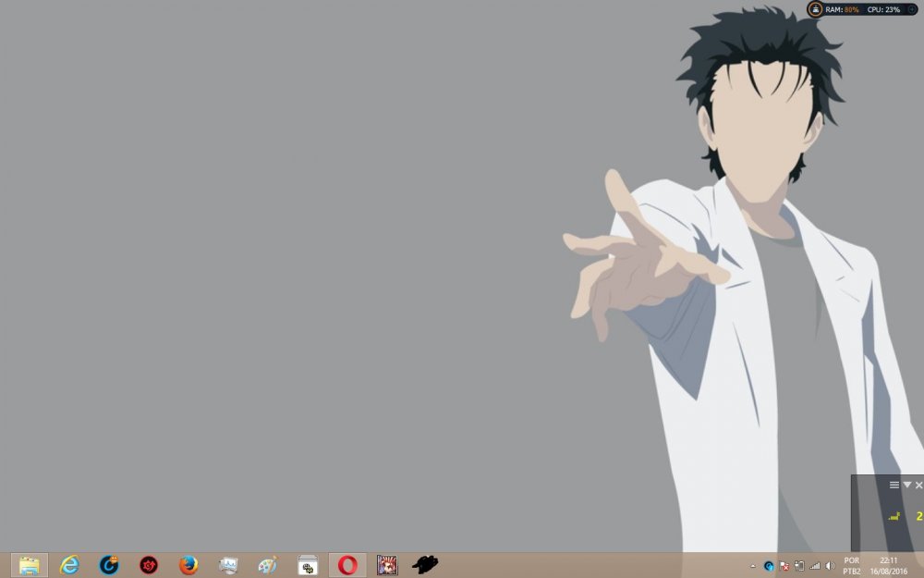Open the gears window taskbar app
Viewport: 924px width, 578px height.
coord(308,565)
